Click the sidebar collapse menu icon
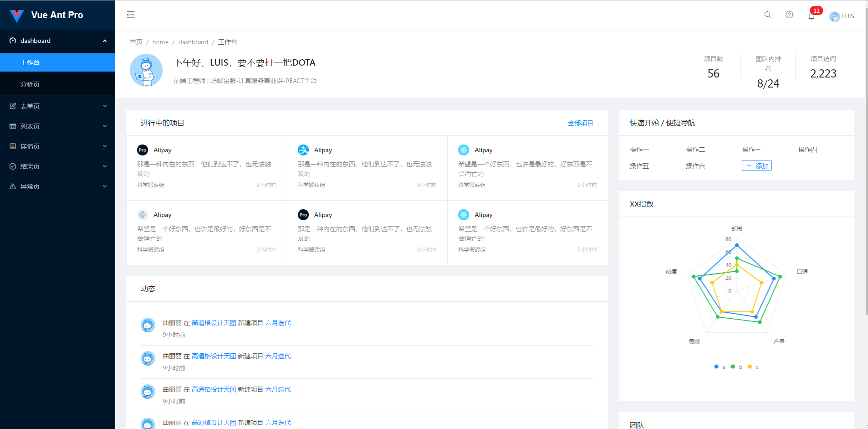Viewport: 868px width, 429px height. 131,15
